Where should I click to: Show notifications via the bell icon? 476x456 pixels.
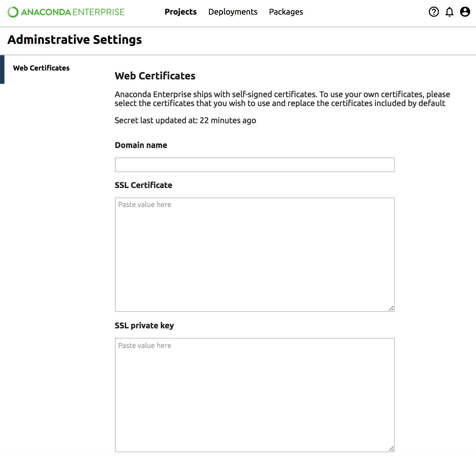(x=449, y=12)
